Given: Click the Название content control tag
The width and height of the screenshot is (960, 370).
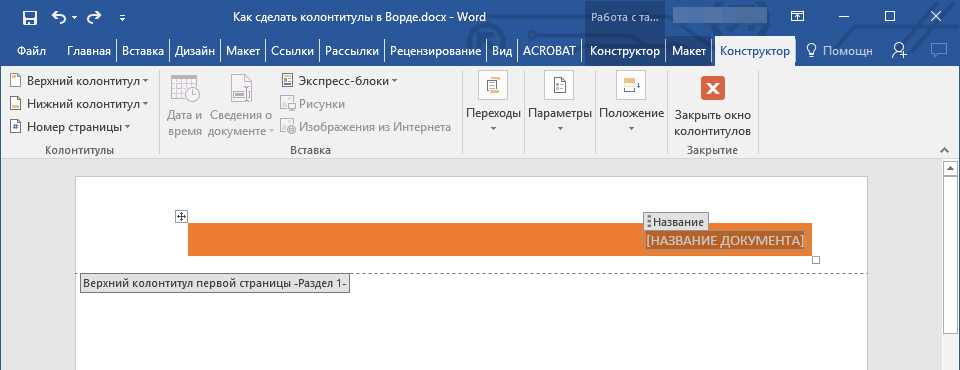Looking at the screenshot, I should click(x=676, y=222).
